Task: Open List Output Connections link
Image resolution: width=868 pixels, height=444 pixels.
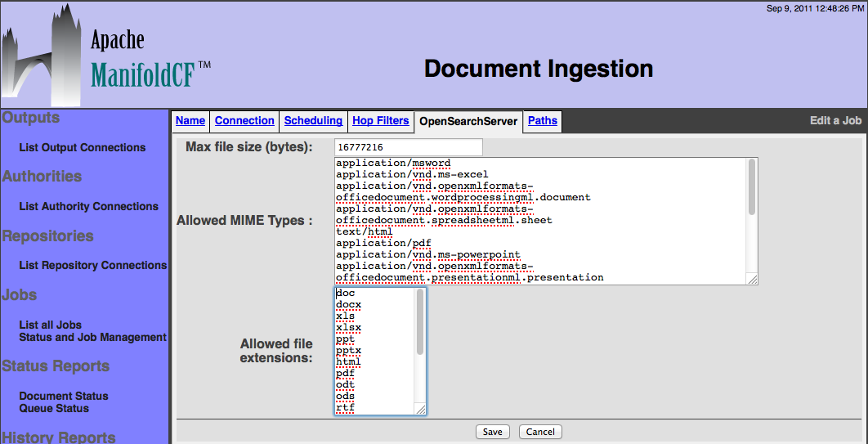Action: coord(83,148)
